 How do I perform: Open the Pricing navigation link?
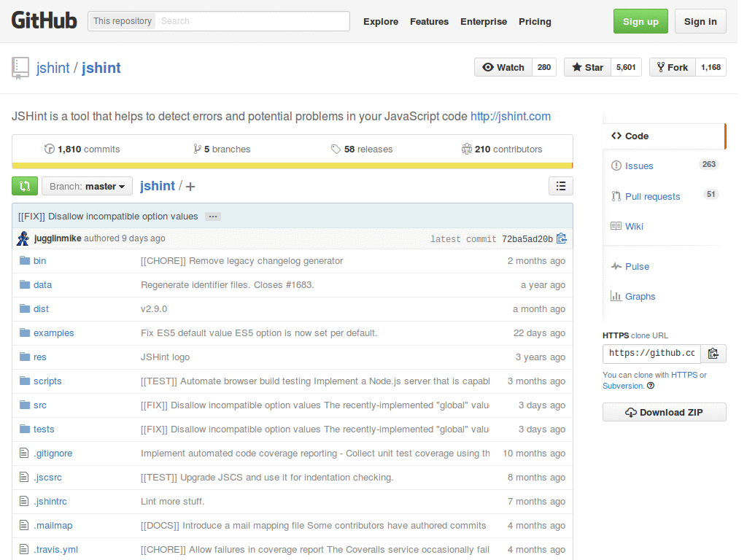[535, 22]
